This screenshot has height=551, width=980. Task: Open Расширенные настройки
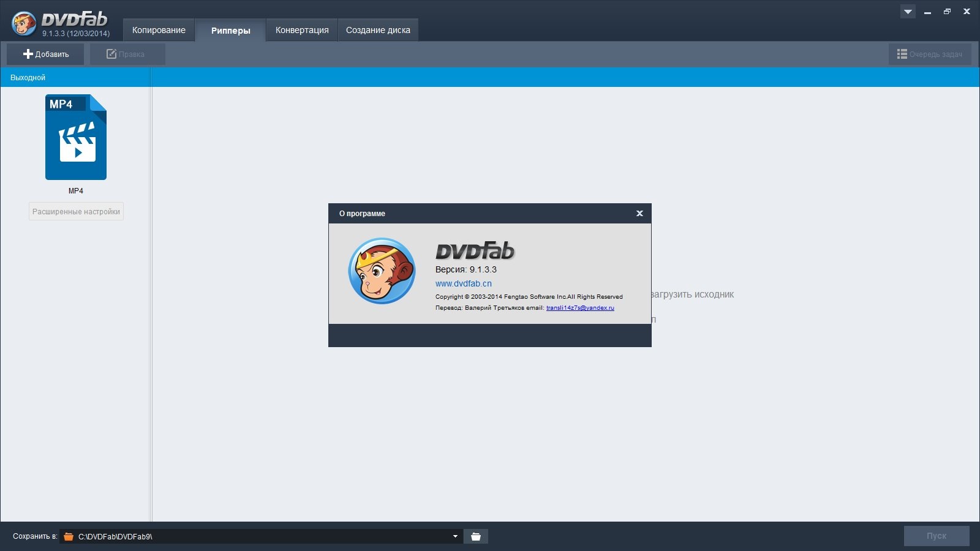point(76,211)
